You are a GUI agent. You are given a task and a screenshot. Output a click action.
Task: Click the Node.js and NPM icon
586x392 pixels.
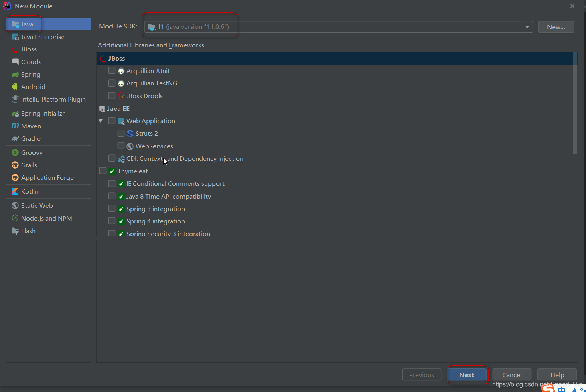click(15, 218)
